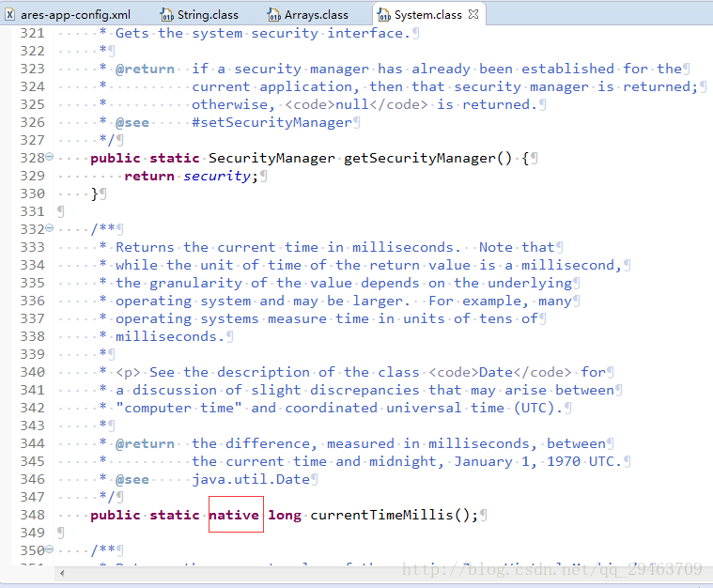Image resolution: width=713 pixels, height=588 pixels.
Task: Click the String.class tab icon
Action: pos(166,15)
